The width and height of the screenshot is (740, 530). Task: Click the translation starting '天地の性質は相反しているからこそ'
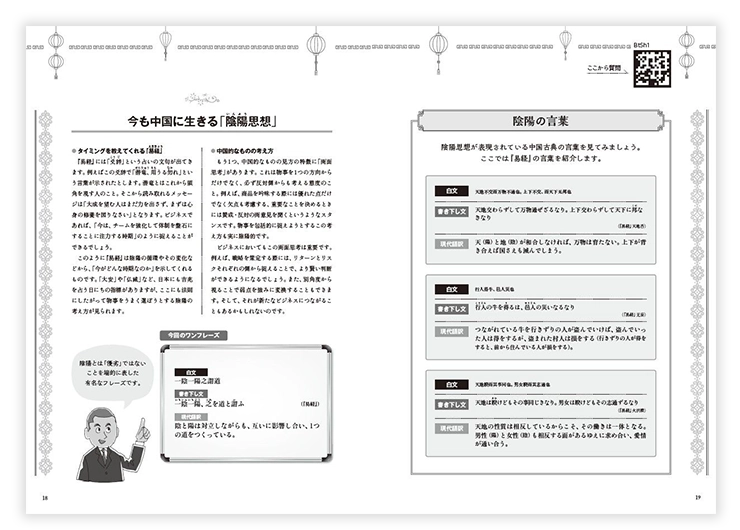[560, 435]
